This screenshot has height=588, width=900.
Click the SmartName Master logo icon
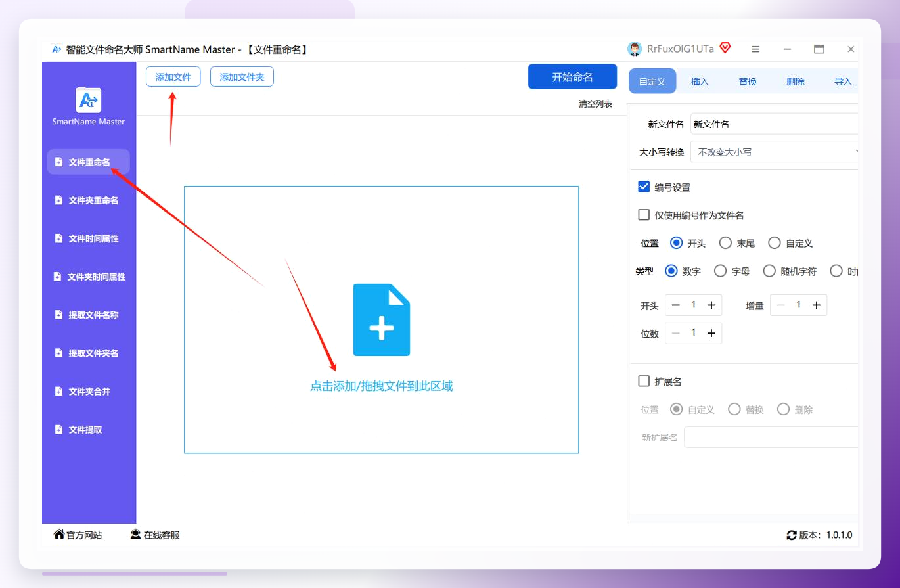[88, 100]
